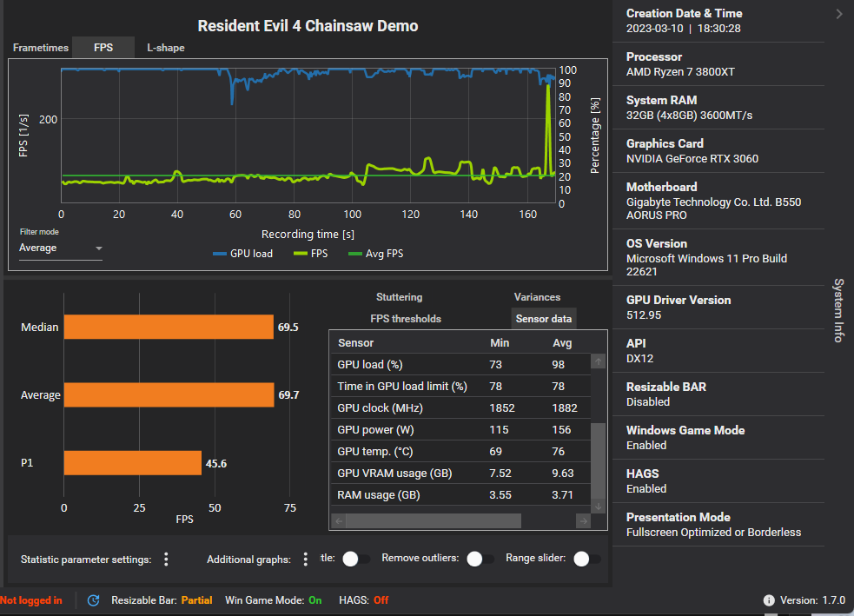Select the GPU power (W) row

[460, 430]
